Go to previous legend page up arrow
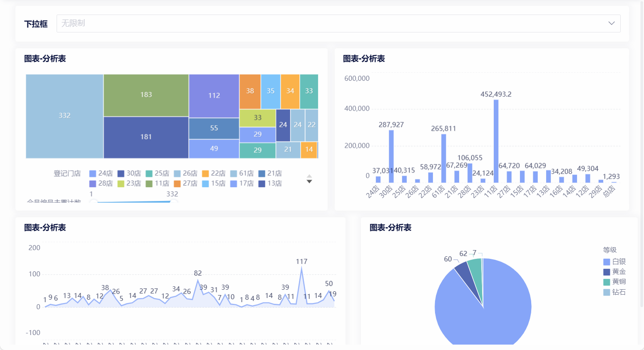 coord(309,176)
